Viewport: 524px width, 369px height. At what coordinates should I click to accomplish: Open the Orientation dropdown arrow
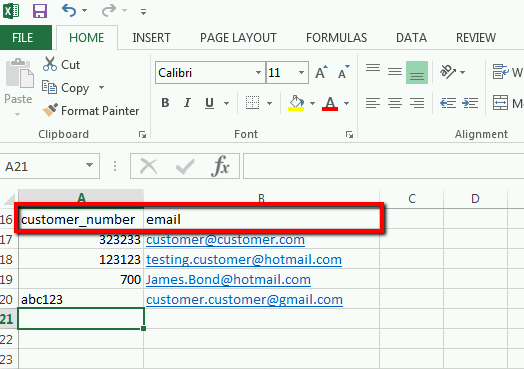pos(463,72)
